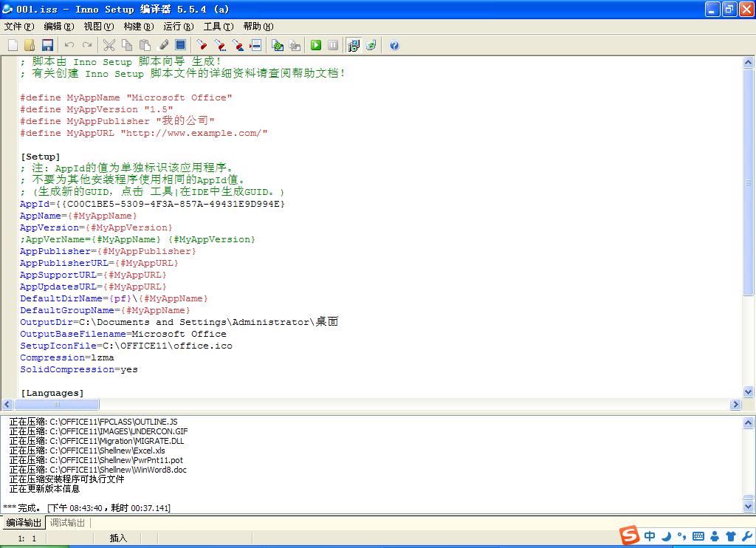Select the uninstall target recycle icon
This screenshot has height=548, width=756.
point(371,45)
